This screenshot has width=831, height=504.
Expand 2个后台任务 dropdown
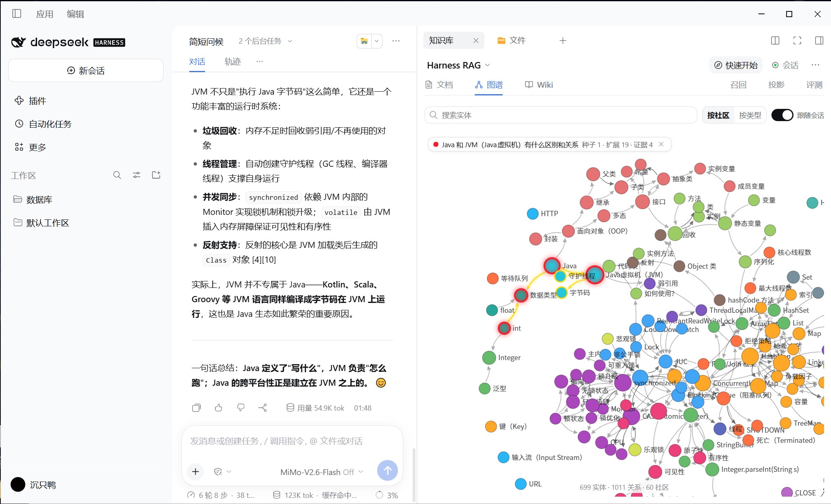point(265,41)
